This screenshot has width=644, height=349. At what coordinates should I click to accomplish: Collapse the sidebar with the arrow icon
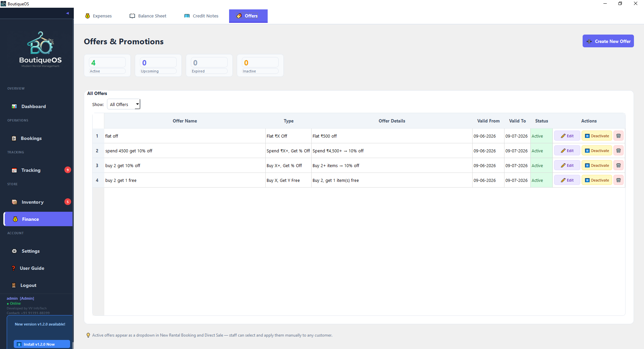click(67, 13)
